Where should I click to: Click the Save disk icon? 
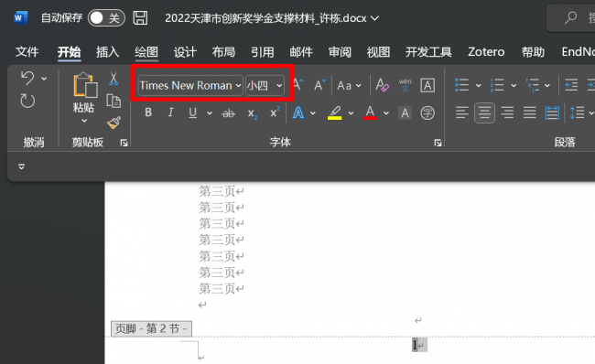140,17
